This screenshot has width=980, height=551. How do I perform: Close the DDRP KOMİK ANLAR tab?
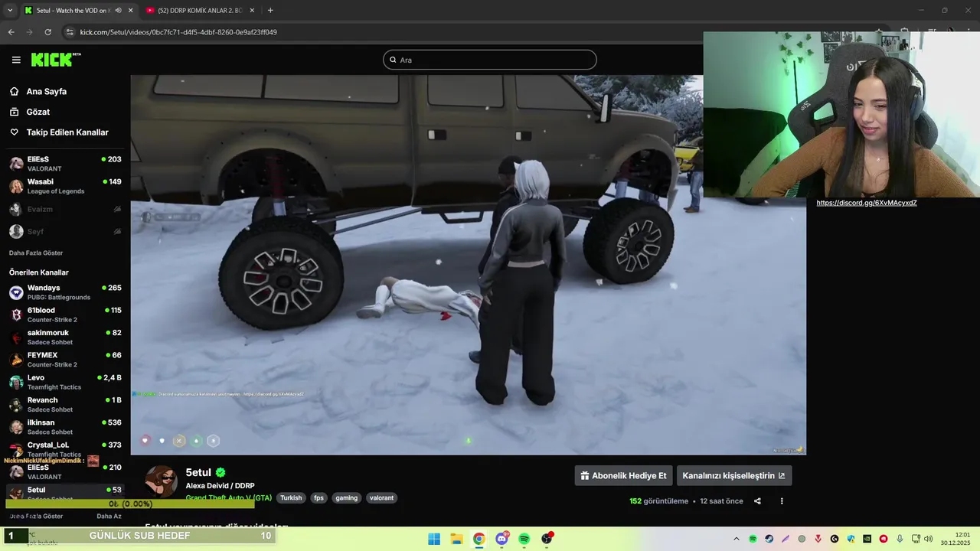[253, 10]
